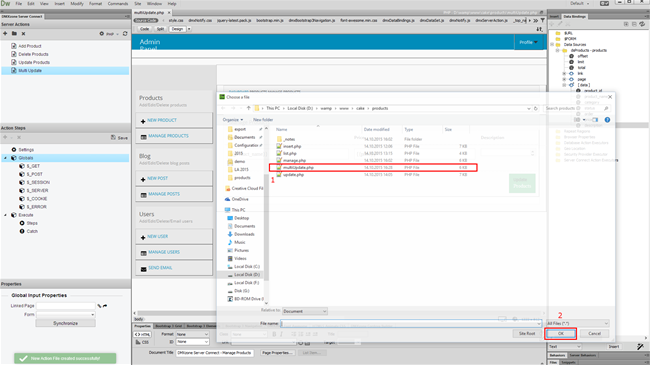650x365 pixels.
Task: Open the Site menu
Action: pyautogui.click(x=138, y=3)
